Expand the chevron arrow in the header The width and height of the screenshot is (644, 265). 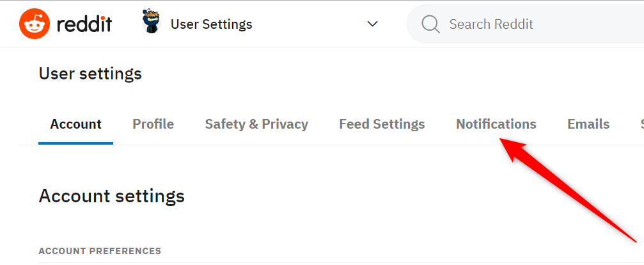pyautogui.click(x=372, y=24)
